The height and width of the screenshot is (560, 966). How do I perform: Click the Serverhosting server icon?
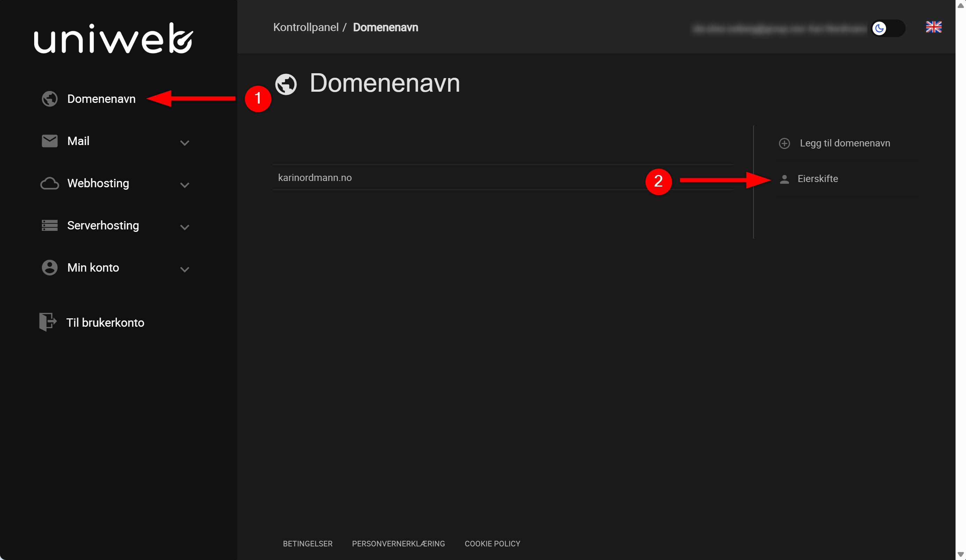[x=50, y=225]
